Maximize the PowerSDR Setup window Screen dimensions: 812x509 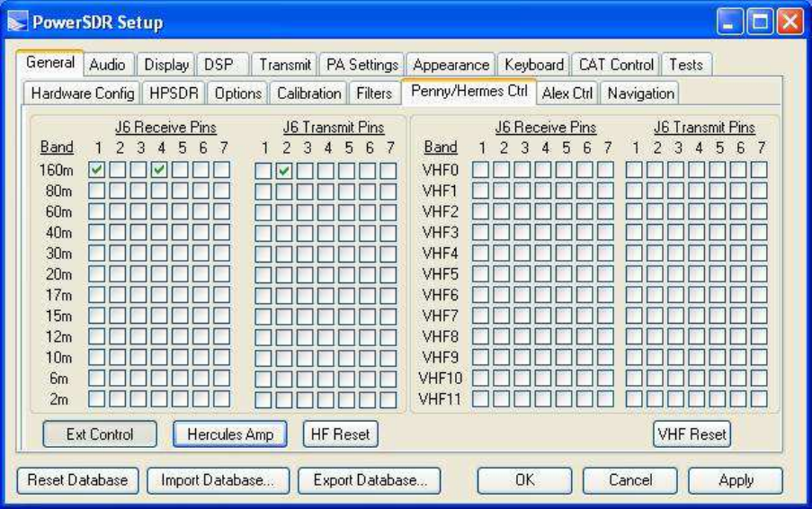click(x=760, y=22)
